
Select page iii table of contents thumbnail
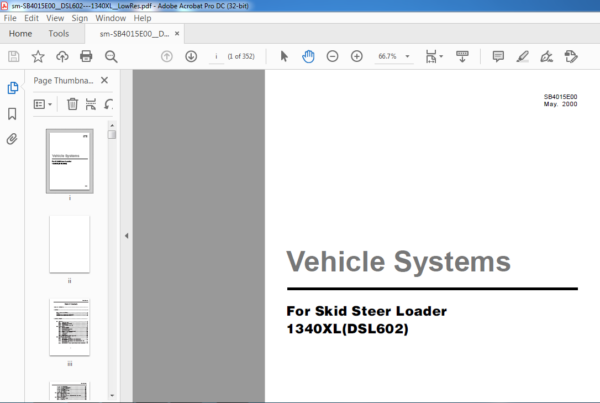click(70, 327)
